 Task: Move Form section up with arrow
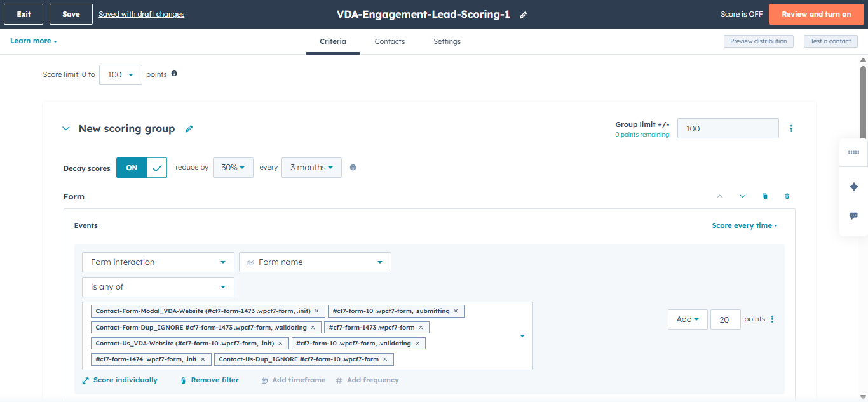[720, 196]
